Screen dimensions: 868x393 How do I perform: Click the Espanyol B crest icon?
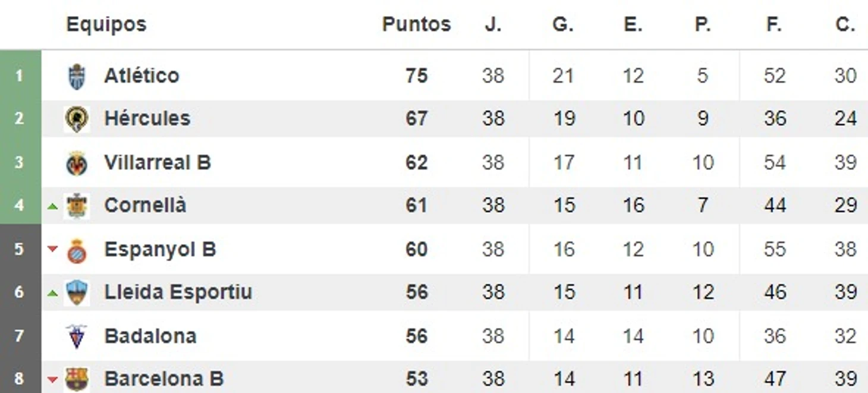tap(77, 250)
